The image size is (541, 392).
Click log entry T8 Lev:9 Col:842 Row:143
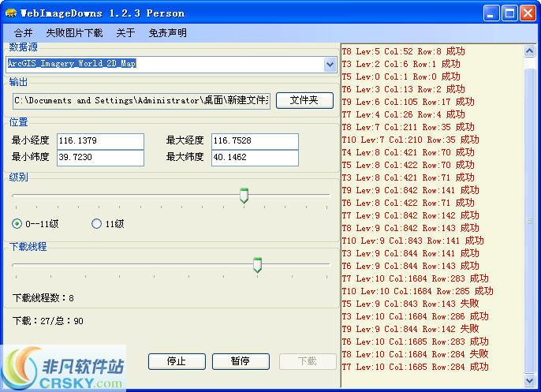coord(411,228)
